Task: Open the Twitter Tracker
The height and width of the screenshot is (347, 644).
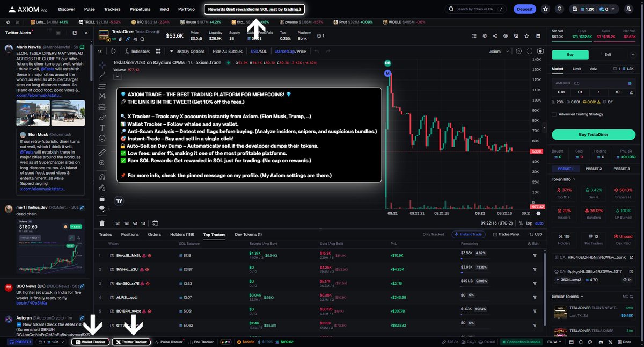Action: [x=131, y=342]
